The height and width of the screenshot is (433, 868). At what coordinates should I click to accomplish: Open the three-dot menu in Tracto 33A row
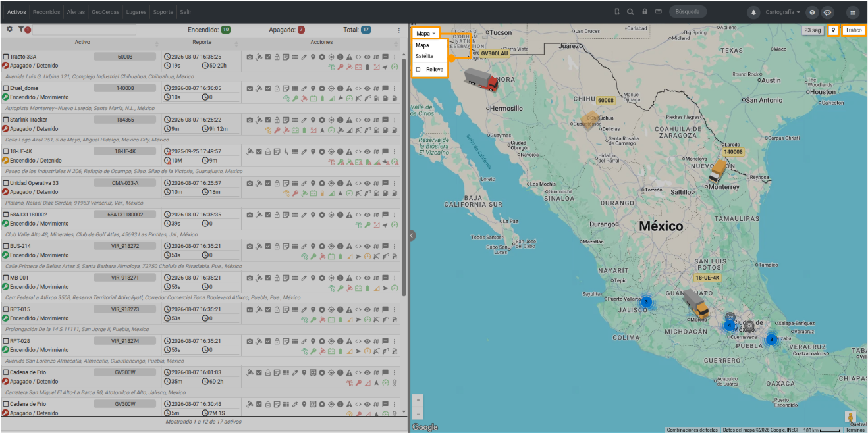pos(394,57)
